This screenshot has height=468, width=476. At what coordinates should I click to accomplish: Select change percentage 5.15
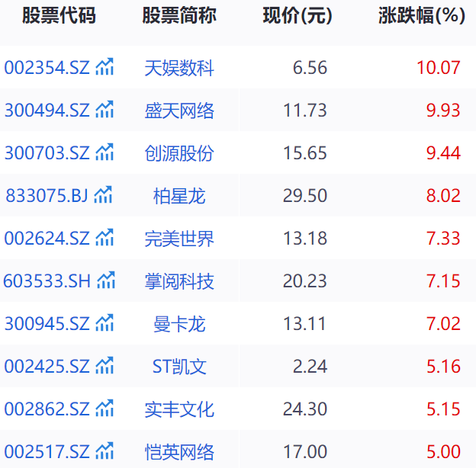(443, 409)
